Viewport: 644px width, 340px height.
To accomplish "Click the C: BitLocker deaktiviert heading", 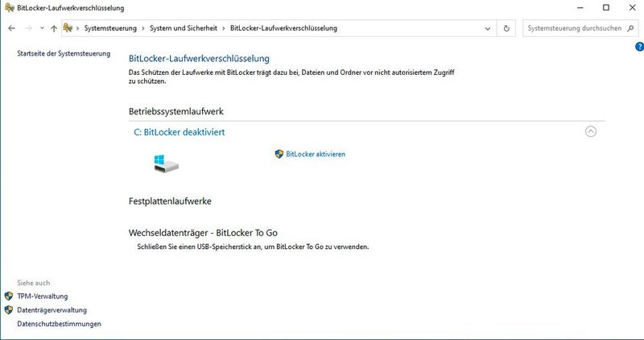I will point(180,132).
